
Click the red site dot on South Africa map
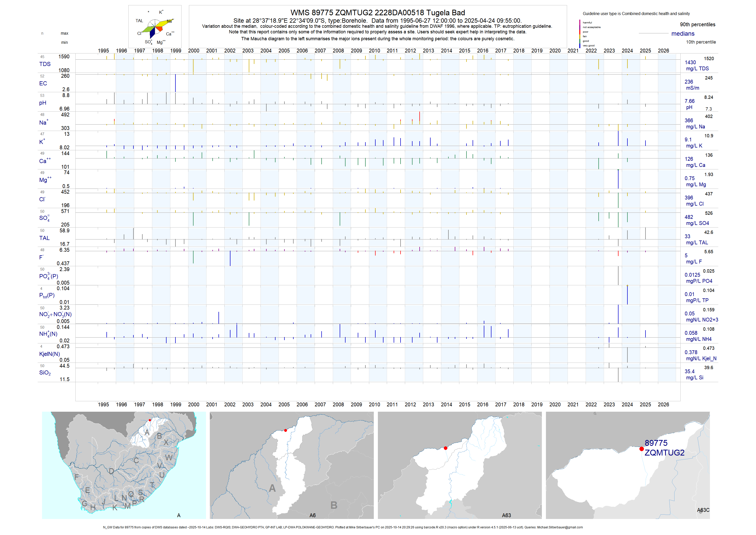point(150,420)
